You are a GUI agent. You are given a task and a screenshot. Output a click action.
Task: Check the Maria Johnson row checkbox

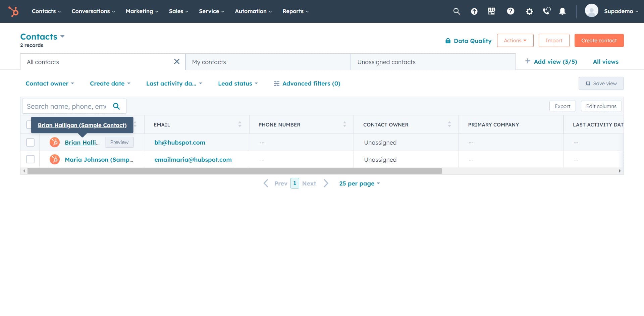pyautogui.click(x=30, y=159)
